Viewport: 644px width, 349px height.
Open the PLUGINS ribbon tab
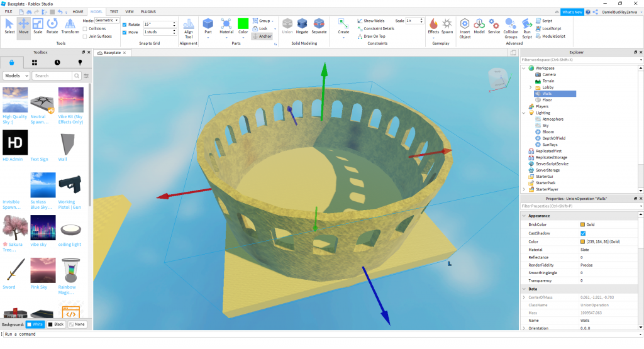148,11
